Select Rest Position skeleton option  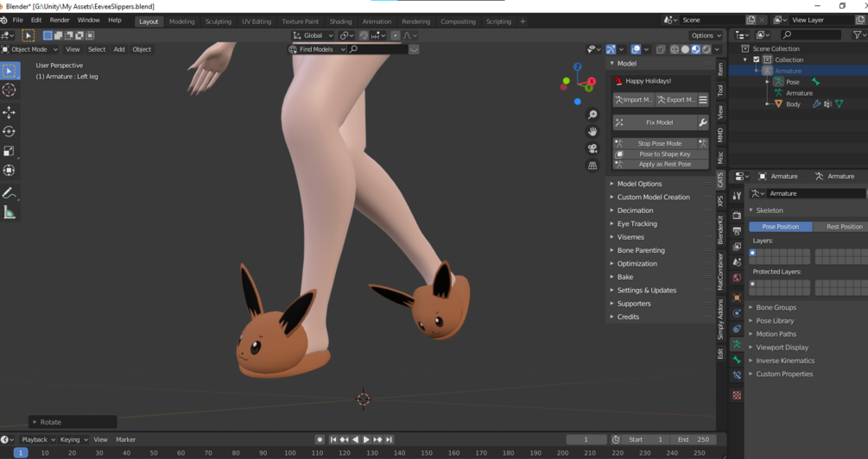[840, 227]
